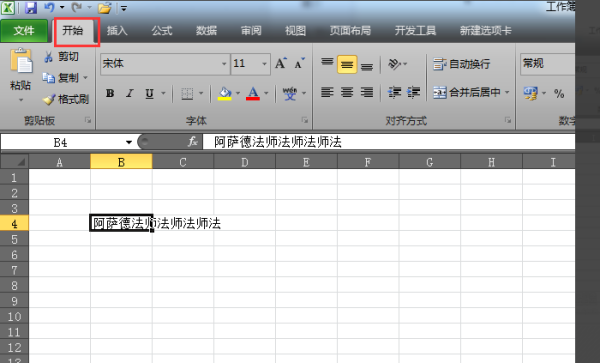Open the 字体 group dialog launcher
This screenshot has height=363, width=600.
305,120
